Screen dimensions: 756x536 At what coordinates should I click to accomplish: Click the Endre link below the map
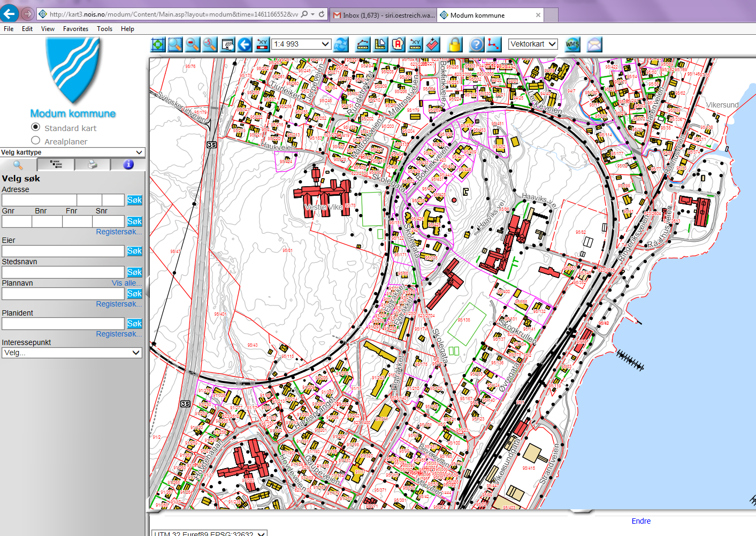[x=641, y=521]
